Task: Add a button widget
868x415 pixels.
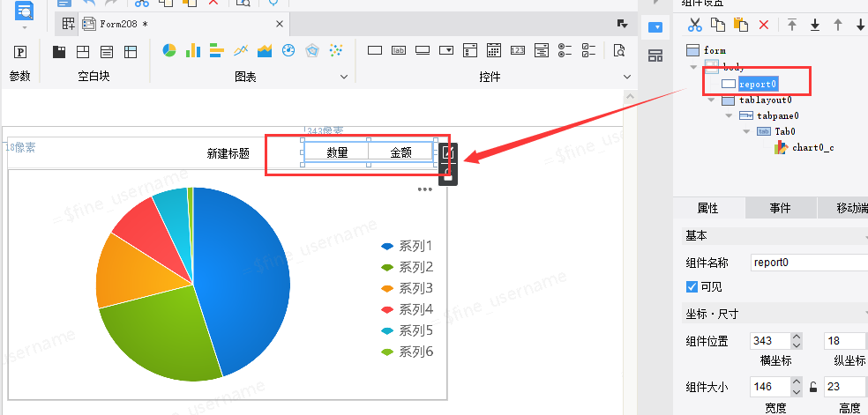Action: tap(423, 50)
